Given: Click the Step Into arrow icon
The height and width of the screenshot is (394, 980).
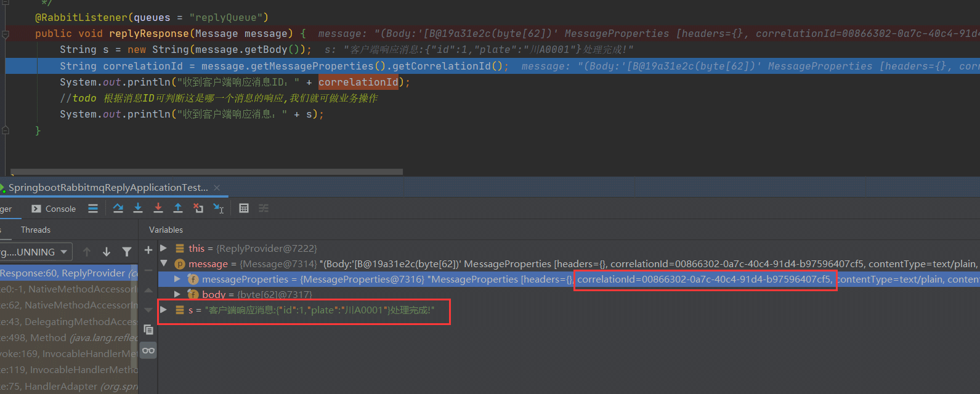Looking at the screenshot, I should click(x=138, y=208).
